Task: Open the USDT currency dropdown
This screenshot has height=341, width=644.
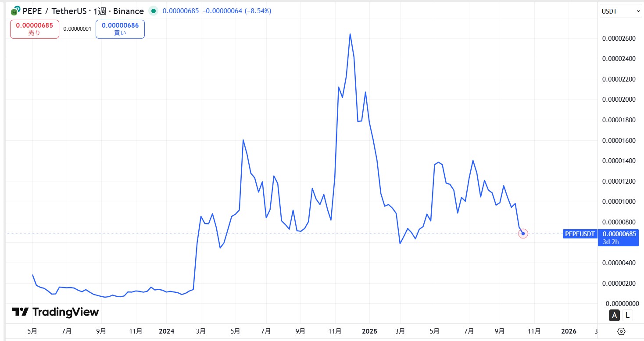Action: click(620, 11)
